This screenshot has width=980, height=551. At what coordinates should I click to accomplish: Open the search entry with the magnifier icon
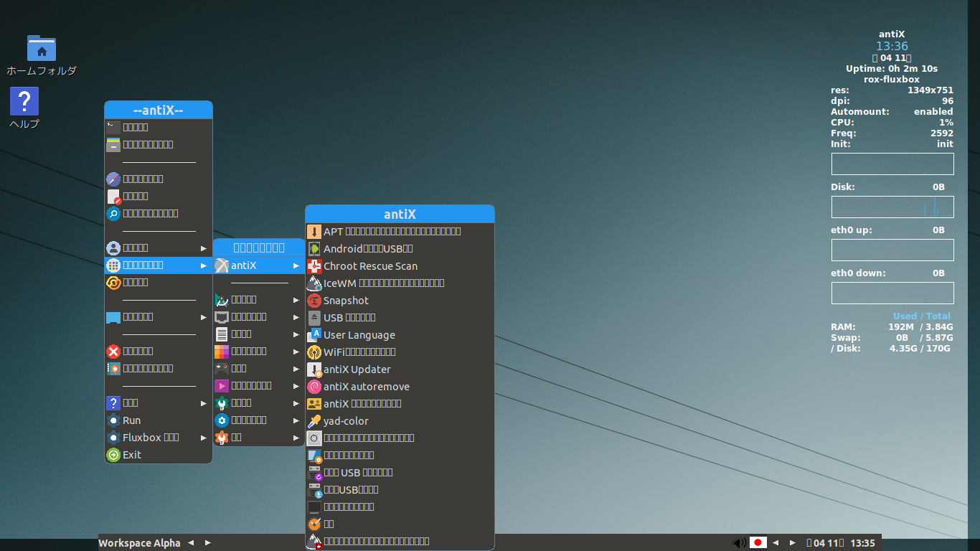point(159,213)
